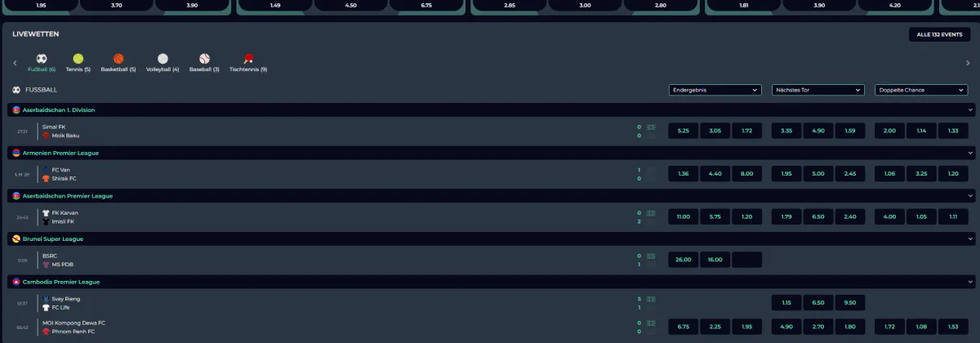Pick odds 5.25 in Simal FK row
Screen dimensions: 980x343
pyautogui.click(x=684, y=131)
